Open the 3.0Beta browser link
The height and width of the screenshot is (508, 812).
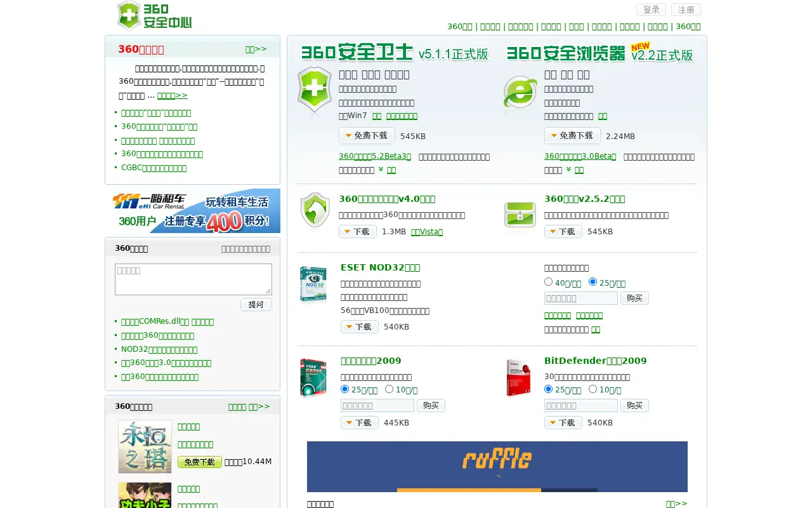[580, 156]
